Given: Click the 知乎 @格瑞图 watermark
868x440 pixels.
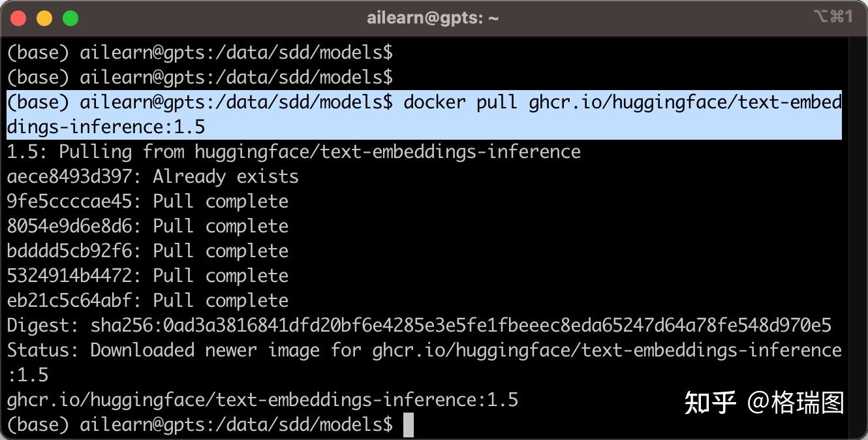Looking at the screenshot, I should tap(764, 403).
